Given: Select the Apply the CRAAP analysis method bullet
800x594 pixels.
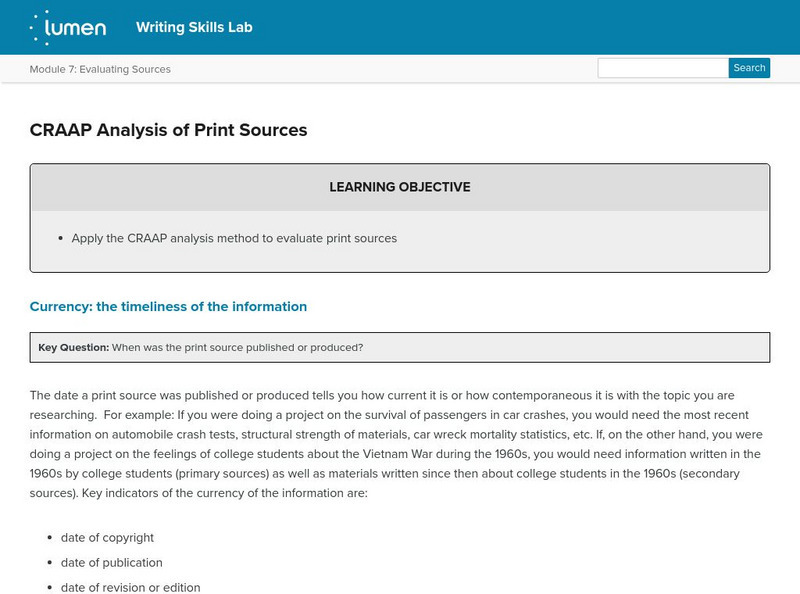Looking at the screenshot, I should point(234,238).
